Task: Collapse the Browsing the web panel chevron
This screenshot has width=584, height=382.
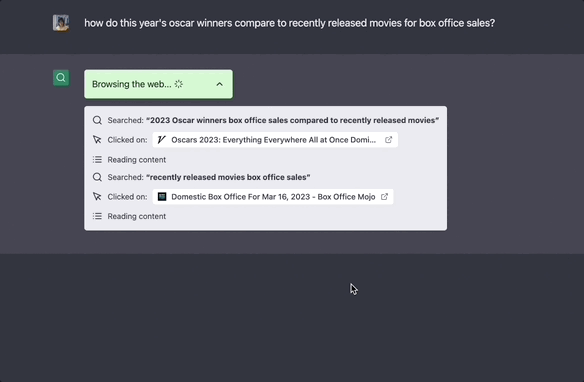Action: [x=219, y=84]
